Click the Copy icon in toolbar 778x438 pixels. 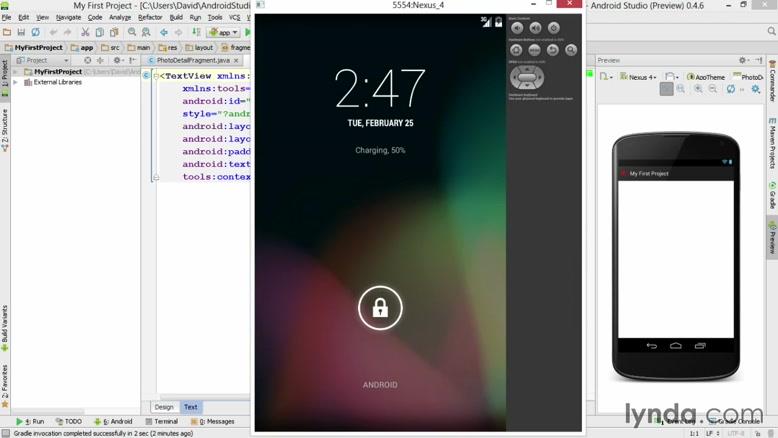[100, 32]
